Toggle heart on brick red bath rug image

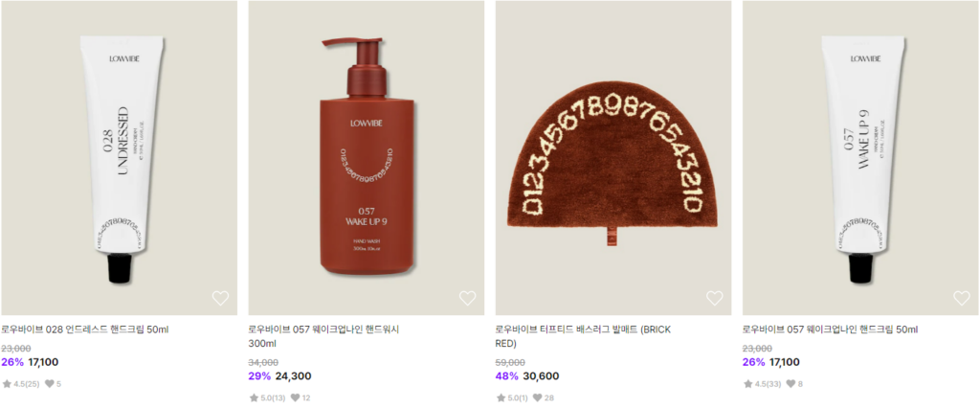pos(714,298)
